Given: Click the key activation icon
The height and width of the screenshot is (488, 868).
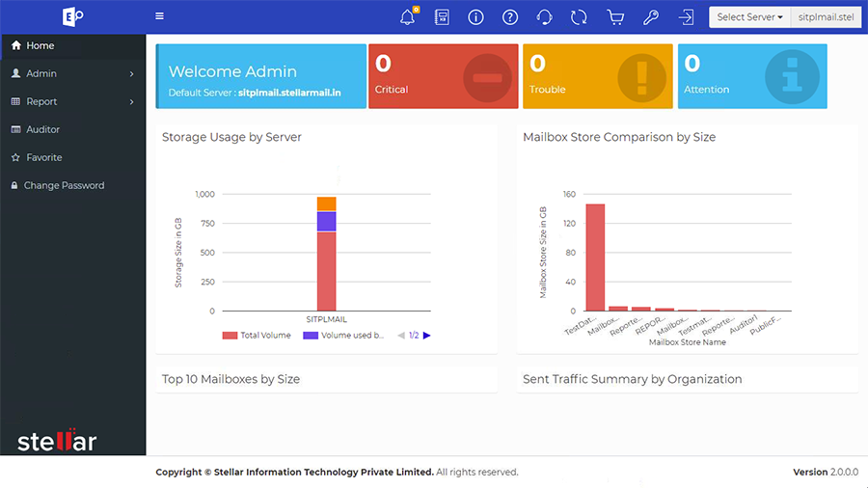Looking at the screenshot, I should [x=651, y=17].
